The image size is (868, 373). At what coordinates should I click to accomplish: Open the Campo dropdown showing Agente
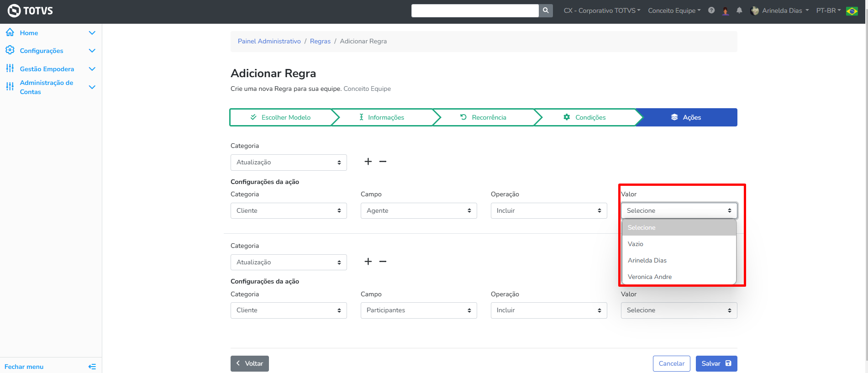(418, 210)
